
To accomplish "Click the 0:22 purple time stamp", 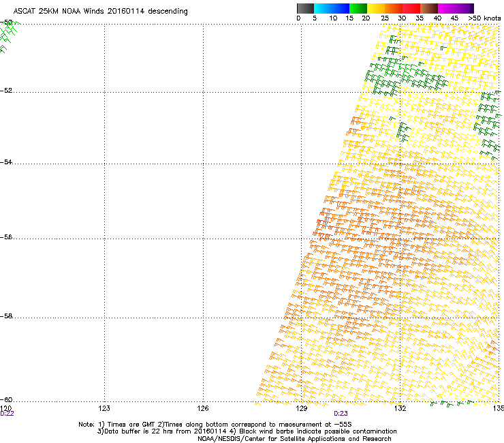I will (x=7, y=414).
